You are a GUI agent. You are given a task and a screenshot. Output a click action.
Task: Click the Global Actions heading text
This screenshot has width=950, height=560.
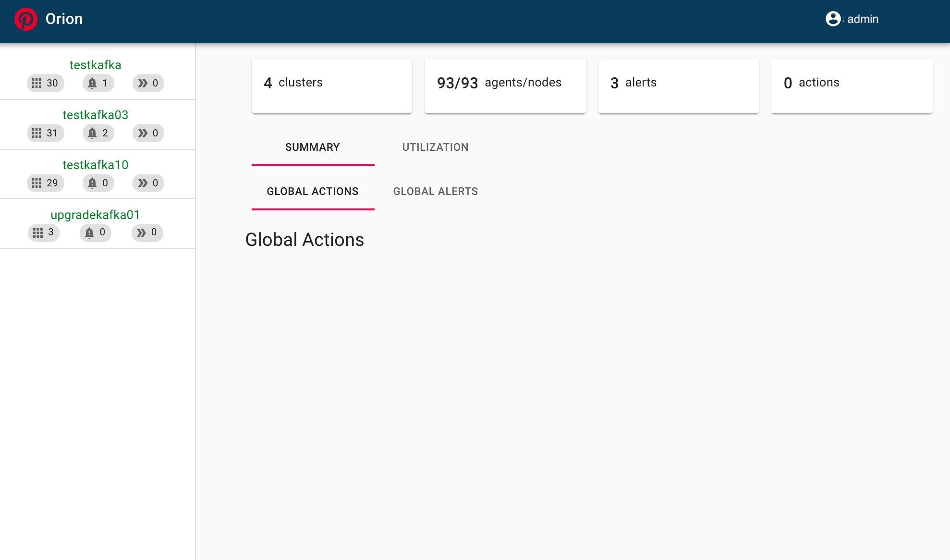click(304, 240)
